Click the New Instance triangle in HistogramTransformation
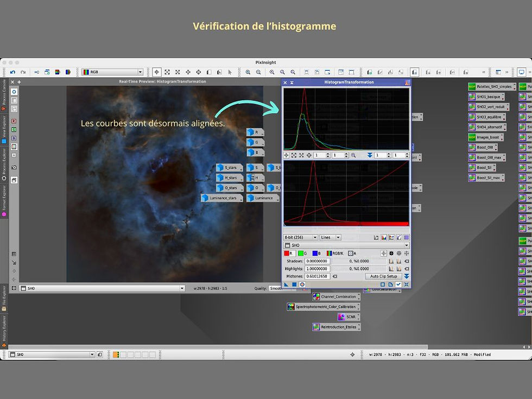This screenshot has width=532, height=399. pyautogui.click(x=286, y=284)
